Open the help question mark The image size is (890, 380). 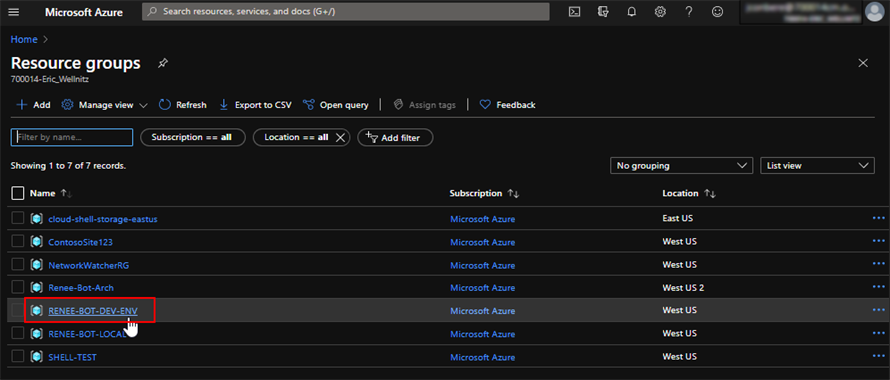689,12
